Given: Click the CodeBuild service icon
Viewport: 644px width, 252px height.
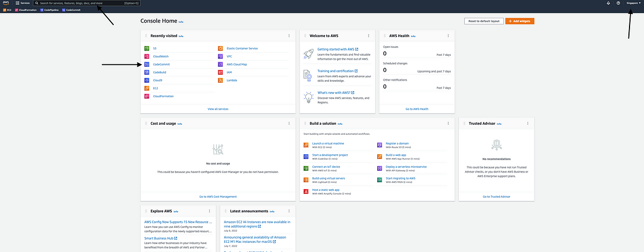Looking at the screenshot, I should point(147,72).
